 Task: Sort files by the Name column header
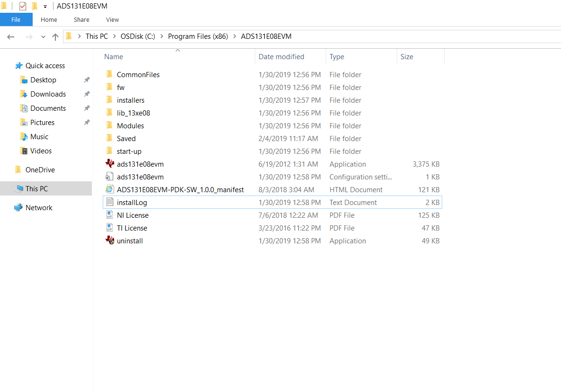click(179, 56)
